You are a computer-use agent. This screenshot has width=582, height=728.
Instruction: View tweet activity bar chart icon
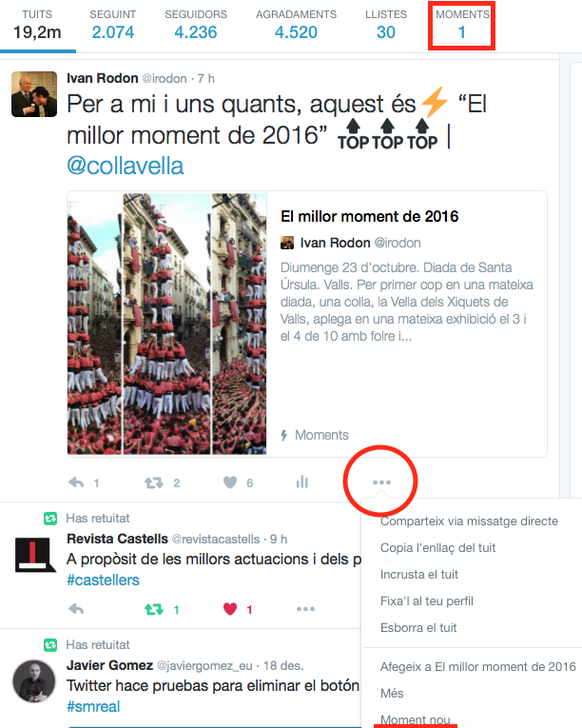302,482
